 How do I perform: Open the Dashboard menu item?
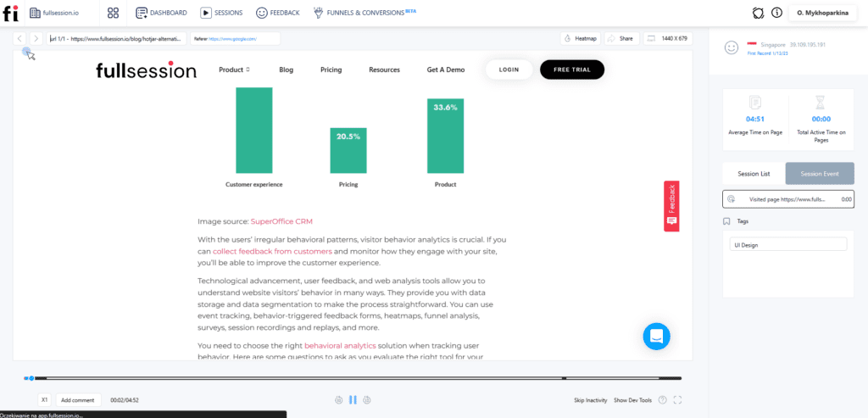pyautogui.click(x=161, y=13)
